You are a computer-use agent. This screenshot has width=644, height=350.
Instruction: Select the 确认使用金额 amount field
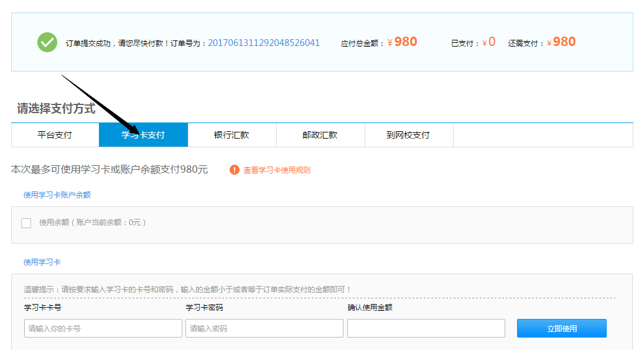(x=426, y=328)
